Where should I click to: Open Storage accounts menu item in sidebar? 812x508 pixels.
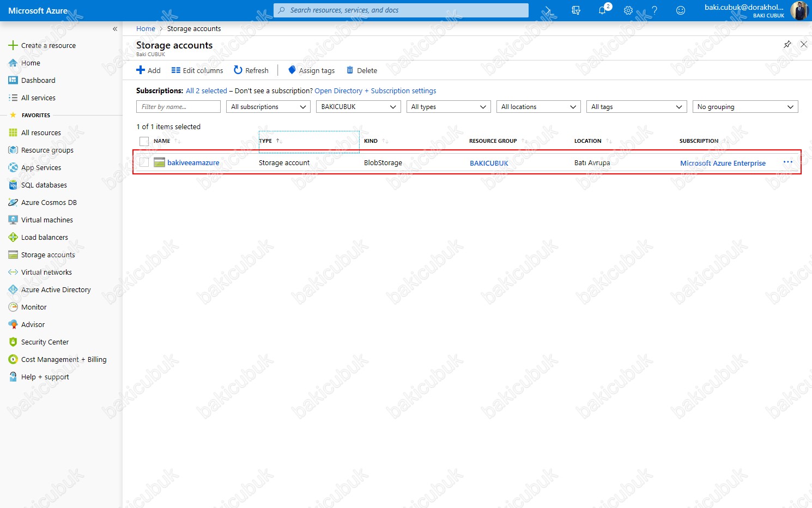coord(61,255)
